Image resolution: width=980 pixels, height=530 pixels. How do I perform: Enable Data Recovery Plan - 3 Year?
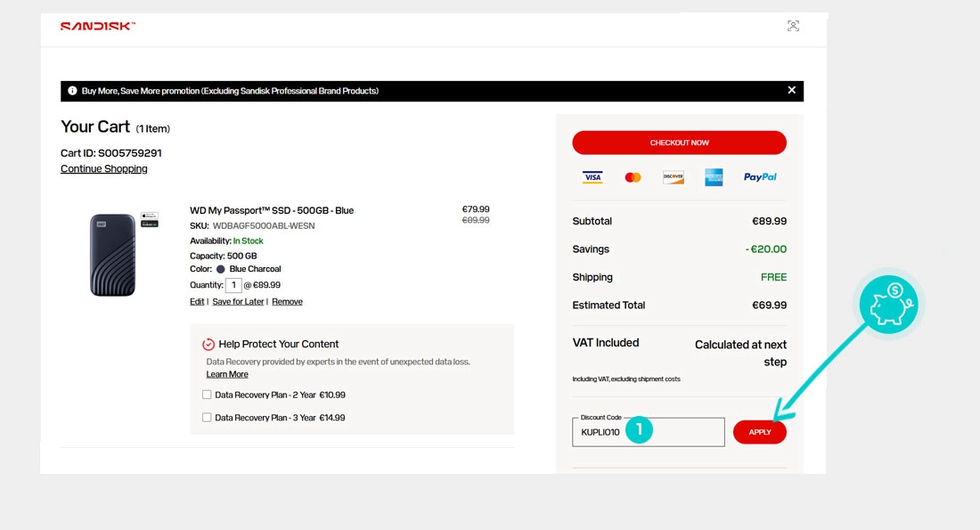tap(207, 418)
